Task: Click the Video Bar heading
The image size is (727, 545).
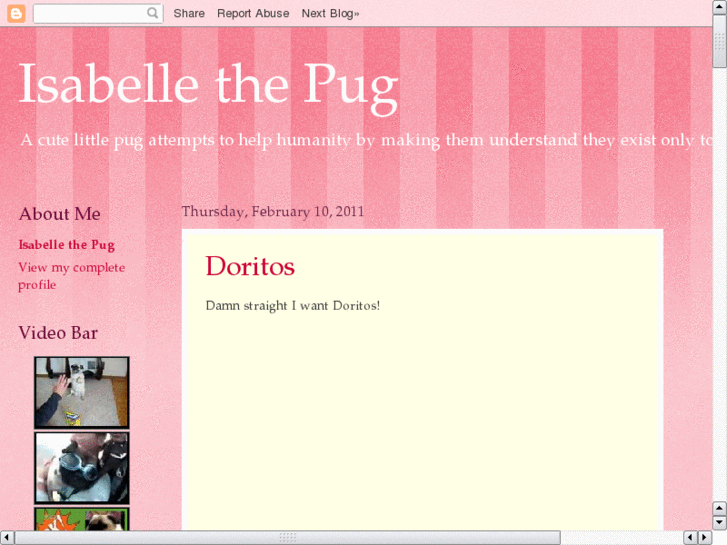Action: (58, 333)
